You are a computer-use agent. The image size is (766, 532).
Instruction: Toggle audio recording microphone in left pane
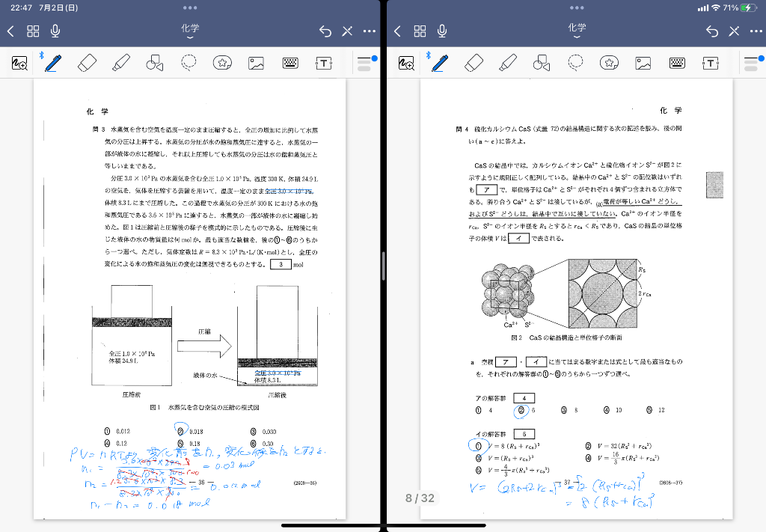click(x=55, y=31)
